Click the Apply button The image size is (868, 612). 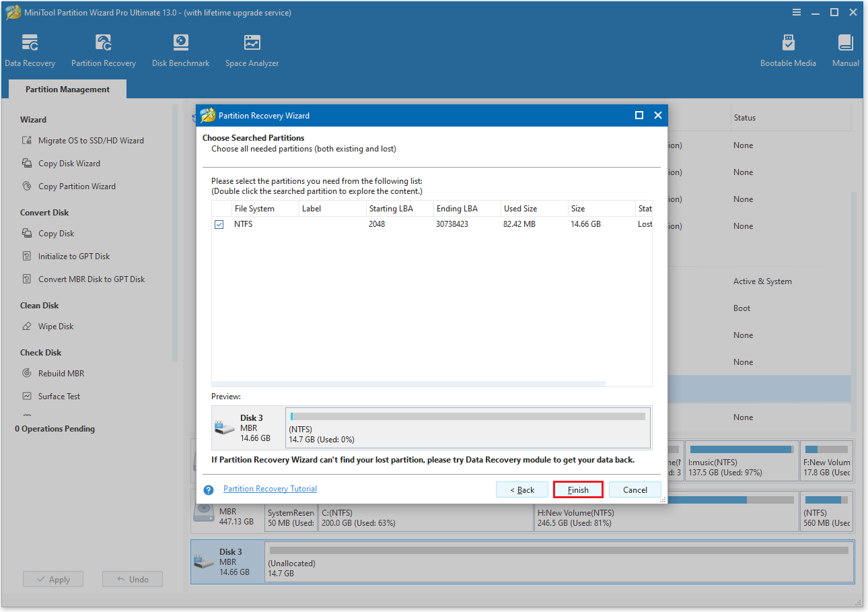pos(53,580)
